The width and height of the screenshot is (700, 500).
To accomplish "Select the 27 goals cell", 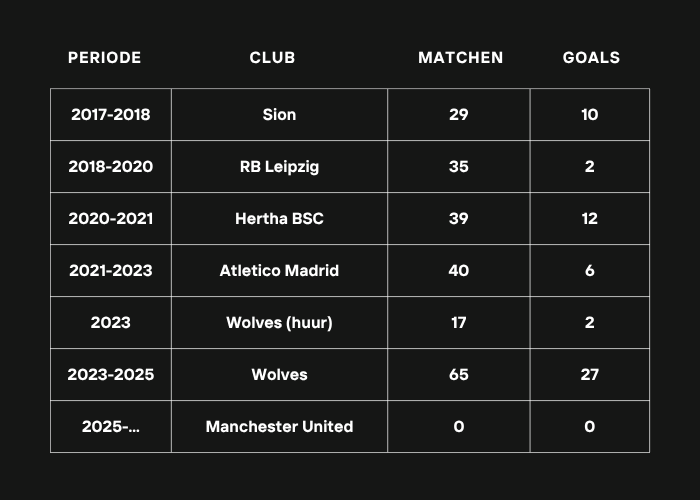I will (x=590, y=375).
